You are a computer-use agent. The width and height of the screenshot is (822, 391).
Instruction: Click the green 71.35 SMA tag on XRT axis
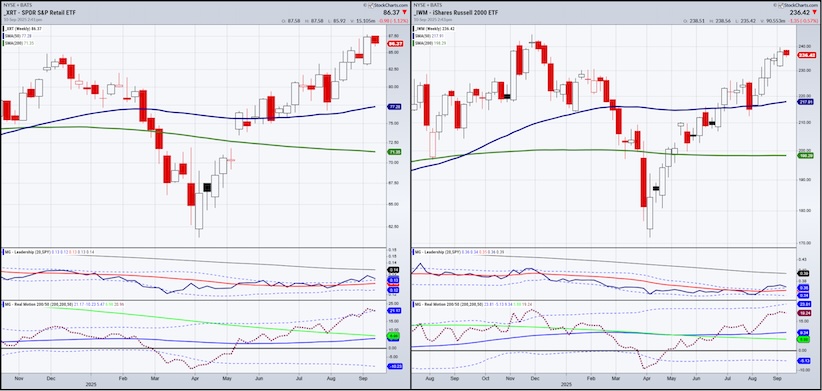pyautogui.click(x=394, y=152)
